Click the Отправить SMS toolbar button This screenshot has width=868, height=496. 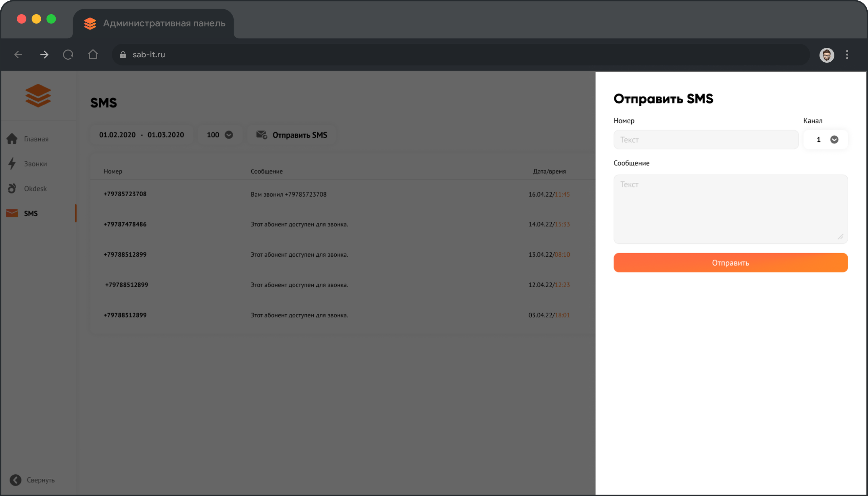[292, 135]
